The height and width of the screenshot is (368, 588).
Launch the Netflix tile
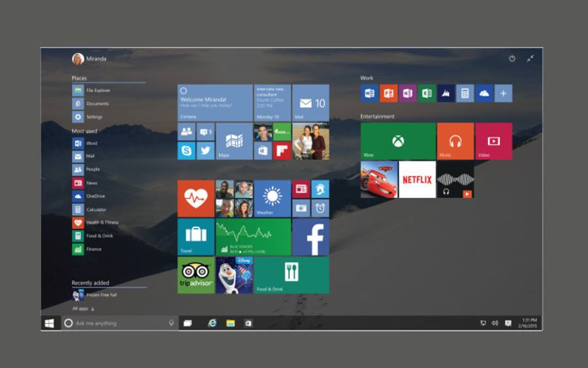417,179
